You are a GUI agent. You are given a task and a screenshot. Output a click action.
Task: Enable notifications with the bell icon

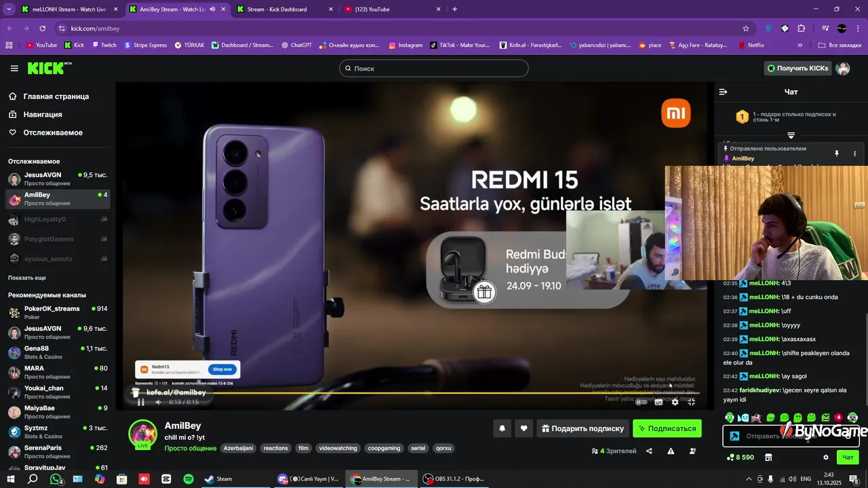click(502, 428)
